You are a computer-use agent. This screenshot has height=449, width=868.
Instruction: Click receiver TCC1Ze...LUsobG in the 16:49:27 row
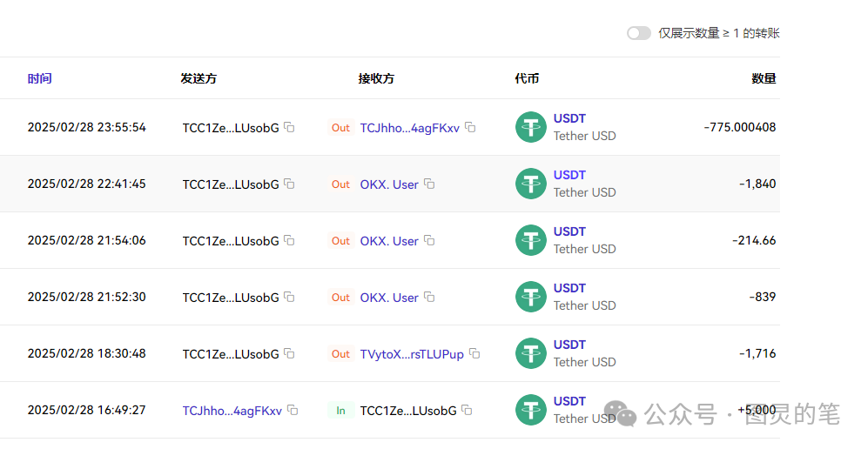click(408, 411)
